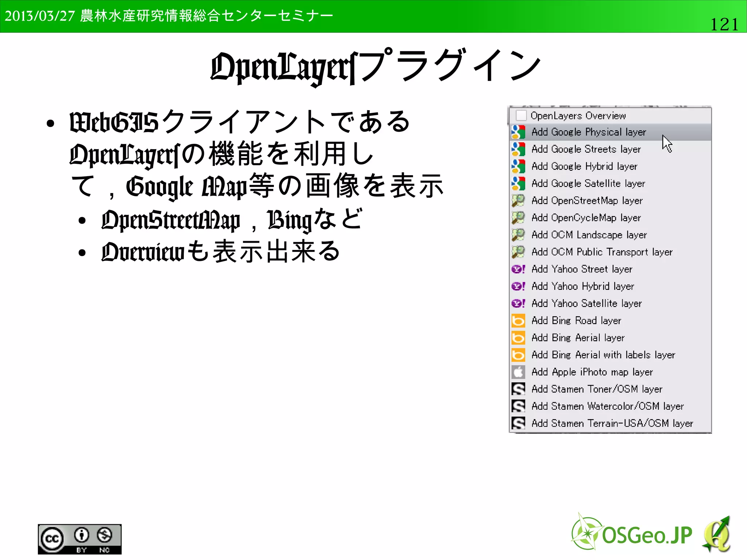Choose Add OCM Landscape layer
Screen dimensions: 747x560
610,235
